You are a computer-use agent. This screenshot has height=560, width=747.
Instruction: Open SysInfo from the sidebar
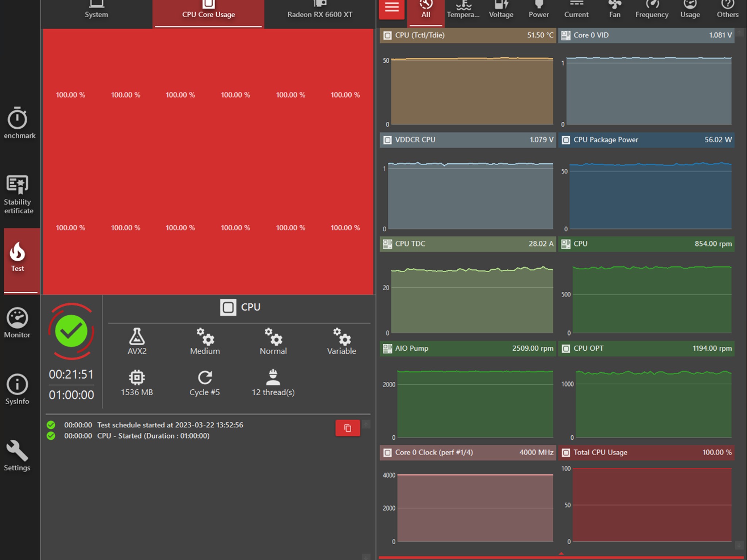[x=17, y=389]
